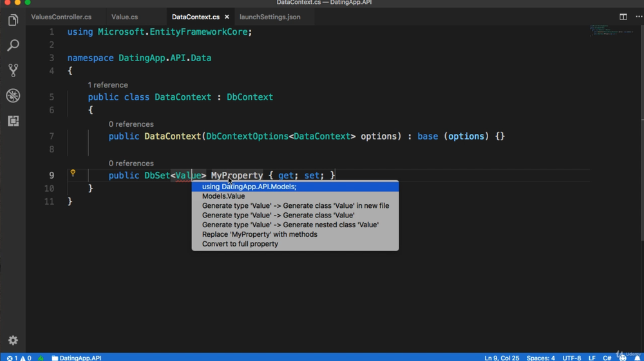The height and width of the screenshot is (361, 644).
Task: Switch to the Value.cs tab
Action: pyautogui.click(x=124, y=17)
